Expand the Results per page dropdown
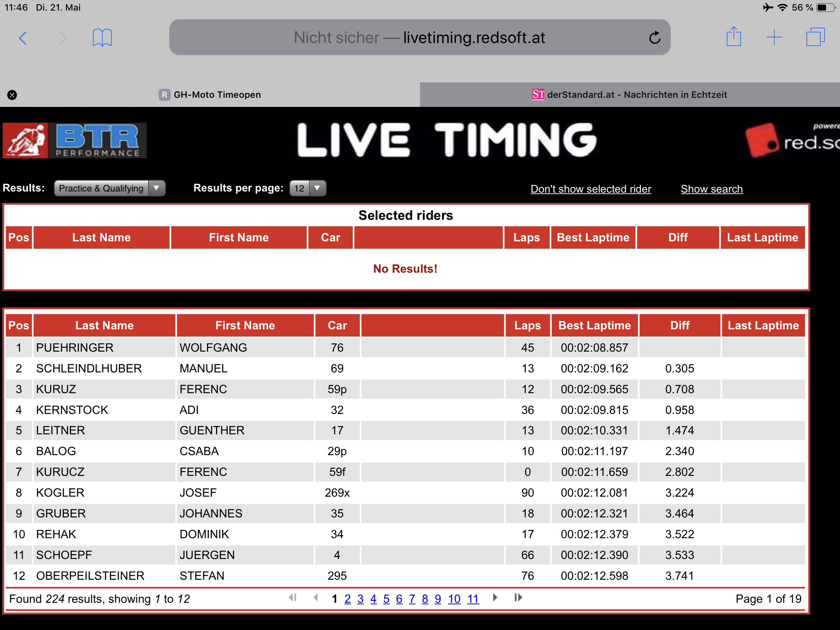The height and width of the screenshot is (630, 840). click(307, 188)
